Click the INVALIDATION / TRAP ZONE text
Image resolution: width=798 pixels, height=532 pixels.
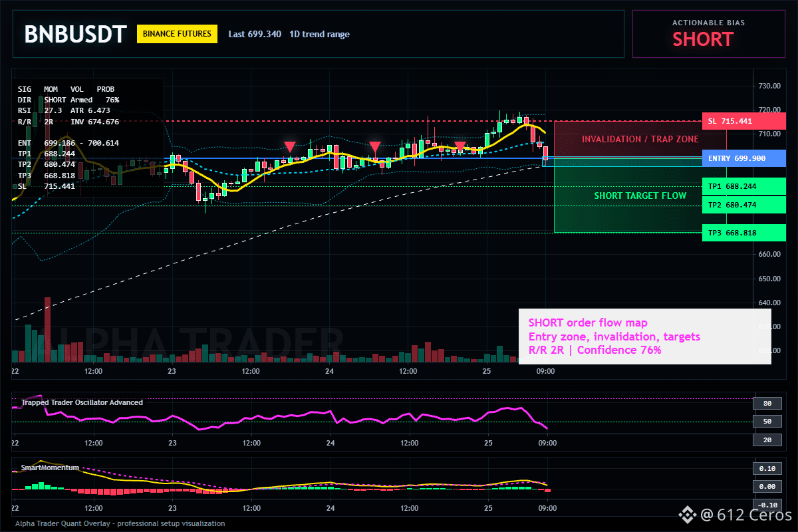[640, 139]
